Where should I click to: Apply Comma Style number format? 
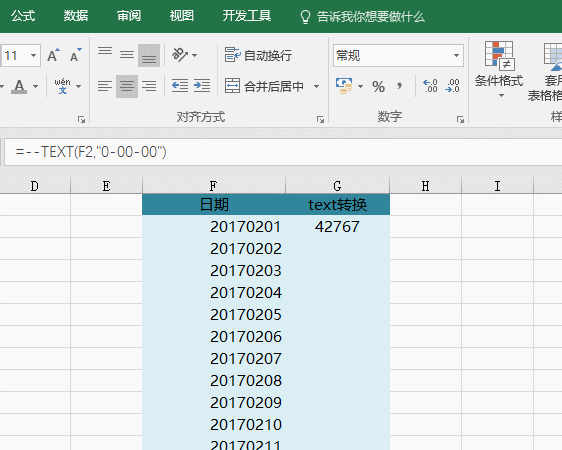point(399,86)
